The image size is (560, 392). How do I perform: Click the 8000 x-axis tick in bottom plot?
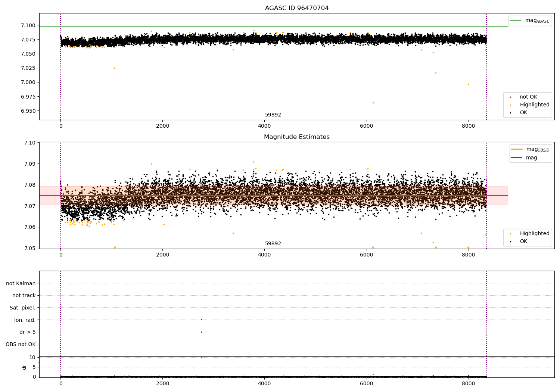pos(468,384)
